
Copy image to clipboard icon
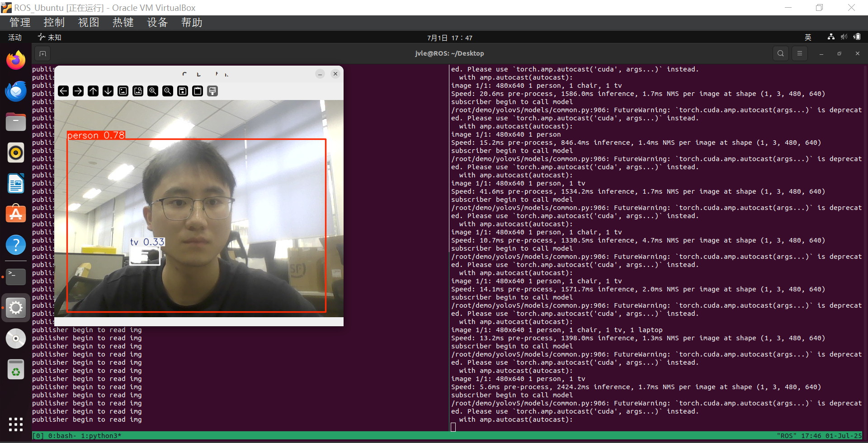pyautogui.click(x=198, y=91)
